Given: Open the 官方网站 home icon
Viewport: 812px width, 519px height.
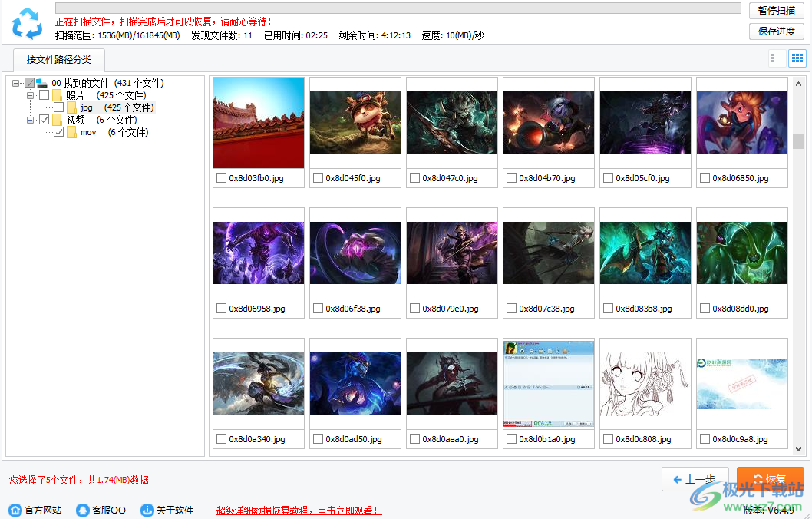Looking at the screenshot, I should pyautogui.click(x=15, y=511).
